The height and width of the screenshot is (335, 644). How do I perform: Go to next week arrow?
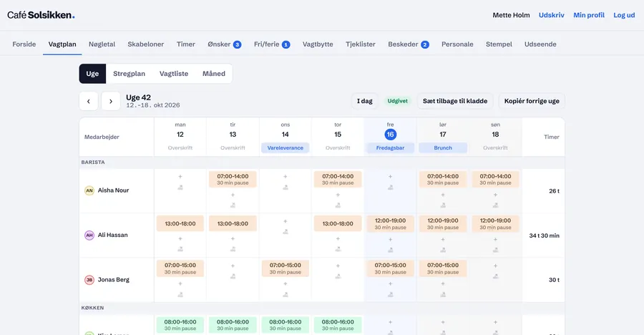[110, 101]
